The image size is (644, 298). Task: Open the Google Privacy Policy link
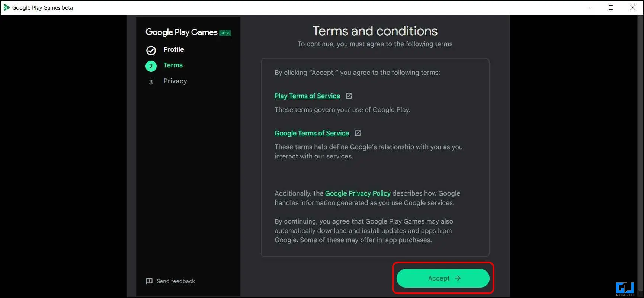coord(358,193)
